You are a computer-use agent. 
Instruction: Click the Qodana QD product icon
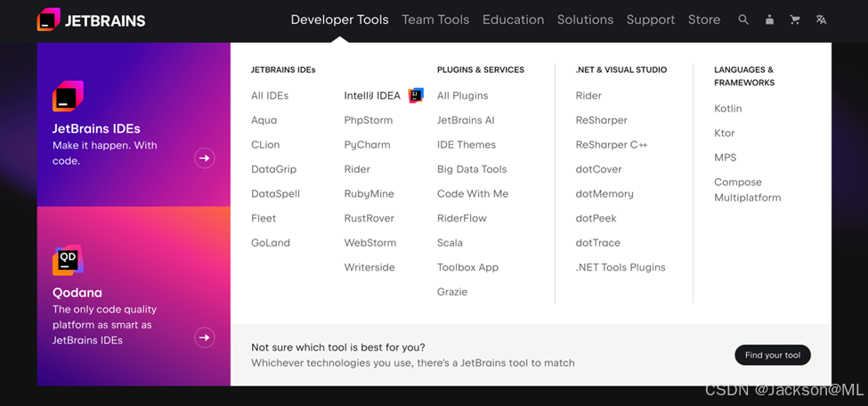(68, 260)
